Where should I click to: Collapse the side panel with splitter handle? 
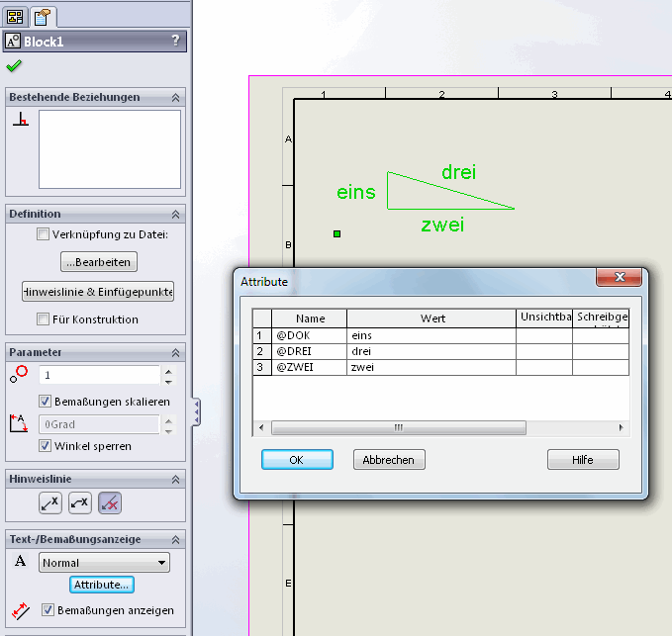[x=196, y=411]
